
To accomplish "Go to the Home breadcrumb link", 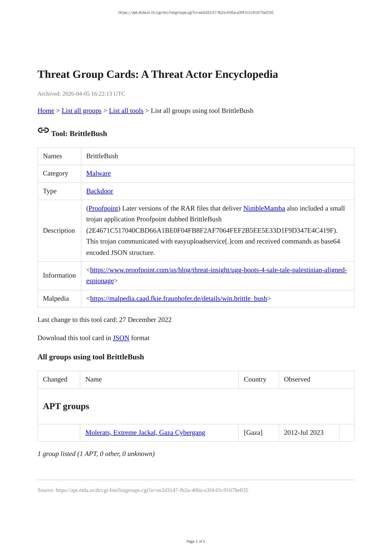I will pyautogui.click(x=46, y=111).
